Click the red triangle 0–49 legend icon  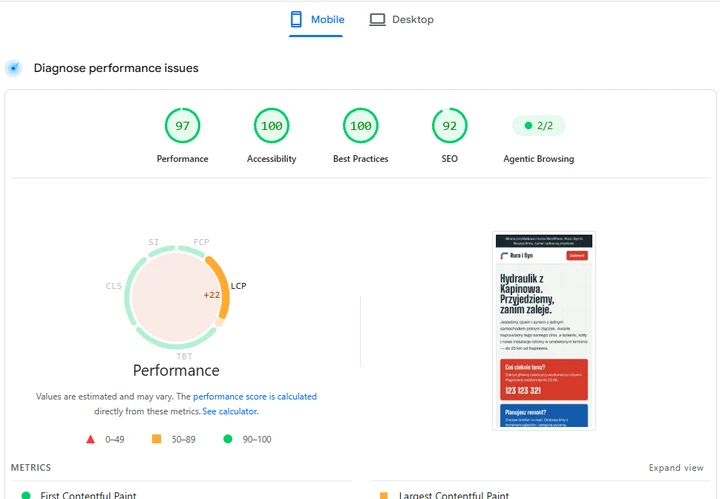pos(90,439)
